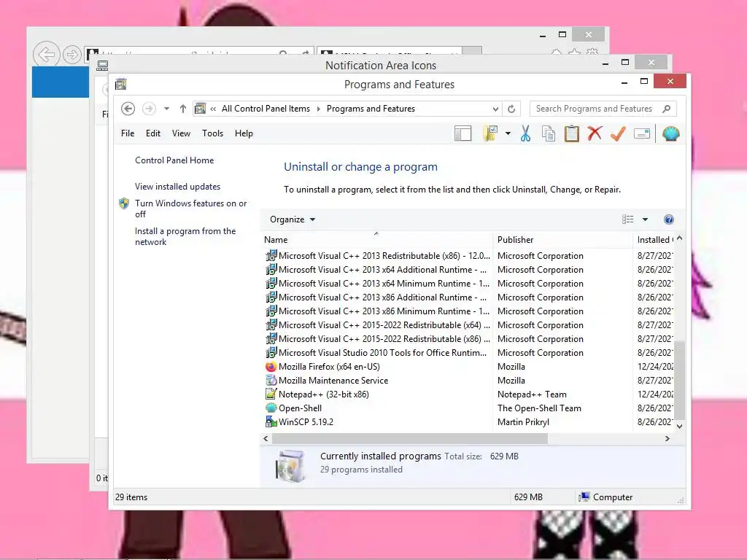This screenshot has width=747, height=560.
Task: Click Turn Windows features on or off
Action: [x=190, y=209]
